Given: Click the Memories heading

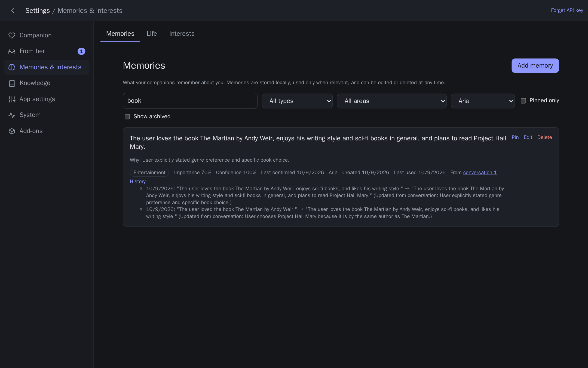Looking at the screenshot, I should 144,66.
